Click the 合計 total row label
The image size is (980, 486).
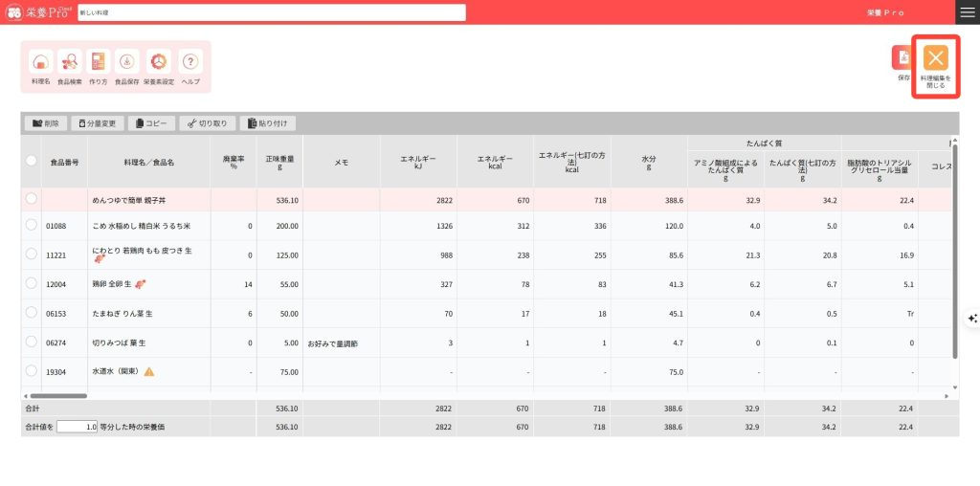pyautogui.click(x=32, y=409)
